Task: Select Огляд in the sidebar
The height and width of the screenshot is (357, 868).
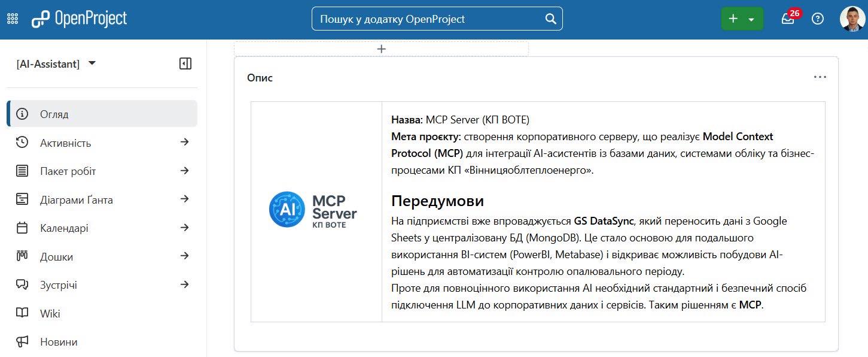Action: (x=54, y=114)
